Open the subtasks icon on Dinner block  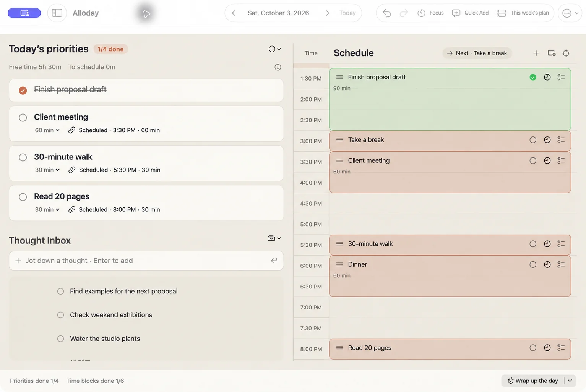pyautogui.click(x=561, y=264)
